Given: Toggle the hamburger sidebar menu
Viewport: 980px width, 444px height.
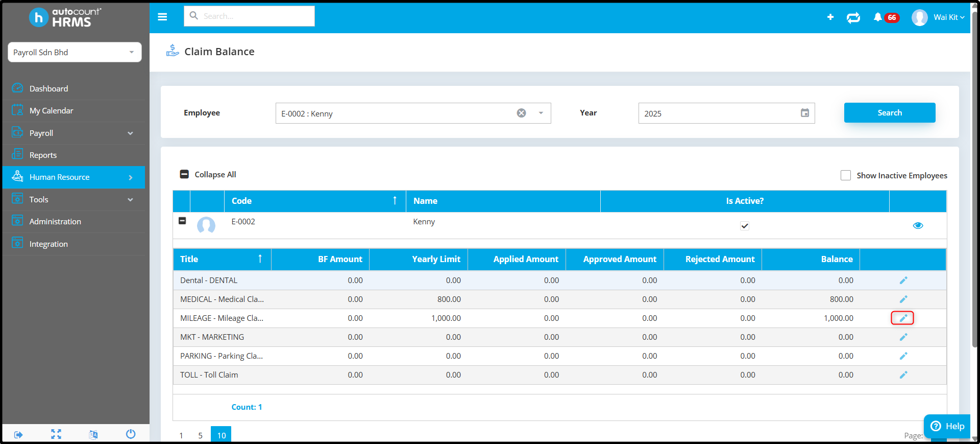Looking at the screenshot, I should pyautogui.click(x=162, y=17).
